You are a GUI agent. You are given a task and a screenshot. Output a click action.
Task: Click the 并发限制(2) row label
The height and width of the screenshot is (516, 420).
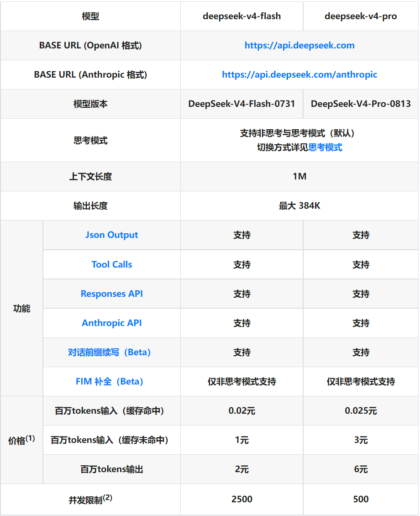pos(90,500)
